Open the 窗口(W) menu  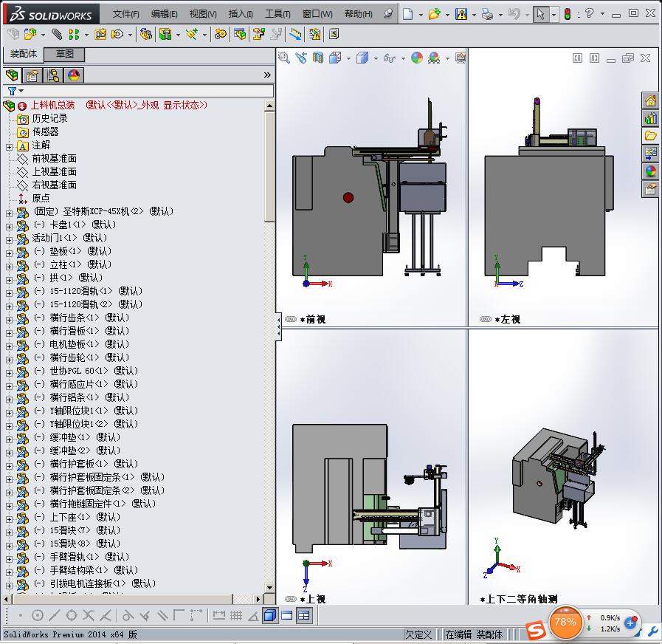(x=317, y=14)
